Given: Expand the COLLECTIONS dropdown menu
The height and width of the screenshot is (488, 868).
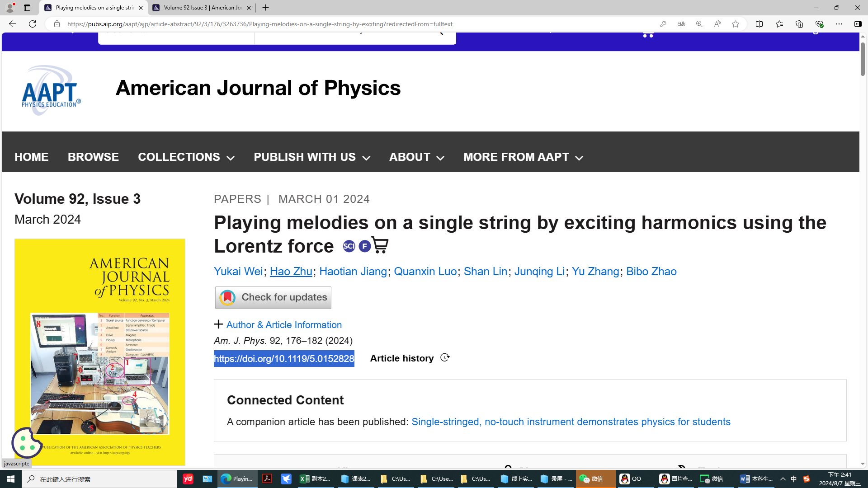Looking at the screenshot, I should pyautogui.click(x=186, y=157).
